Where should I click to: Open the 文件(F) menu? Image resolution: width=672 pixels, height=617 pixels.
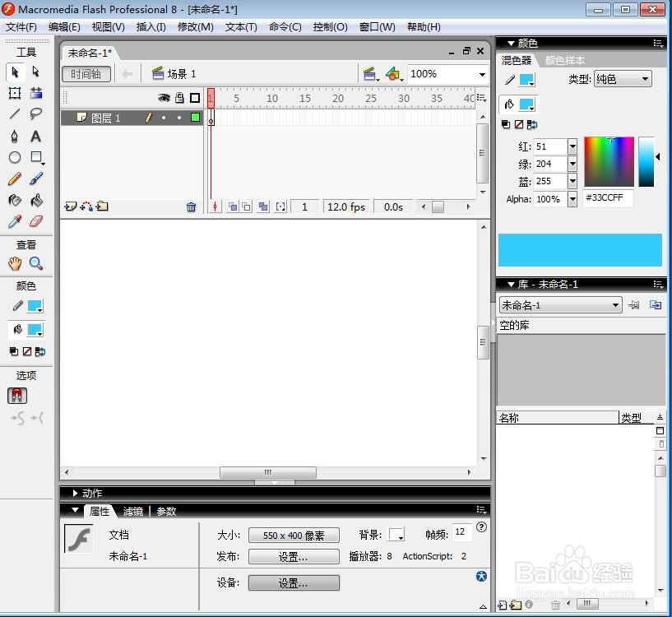tap(21, 27)
